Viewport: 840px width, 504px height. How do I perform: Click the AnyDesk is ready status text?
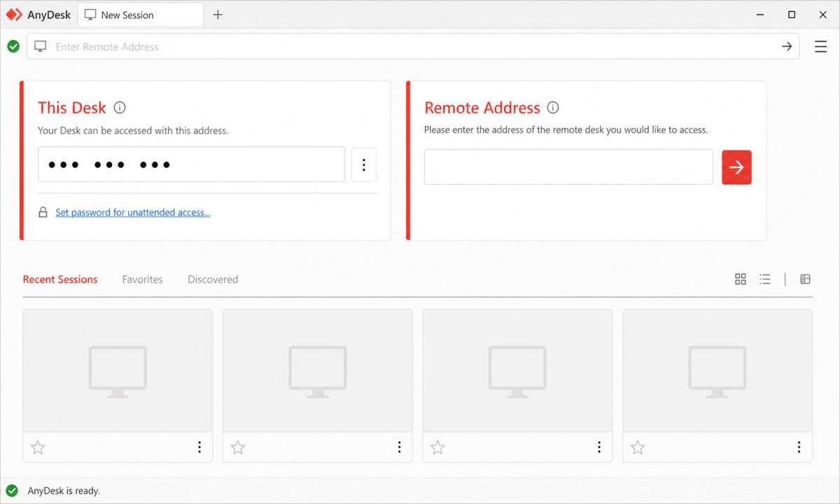pos(64,491)
